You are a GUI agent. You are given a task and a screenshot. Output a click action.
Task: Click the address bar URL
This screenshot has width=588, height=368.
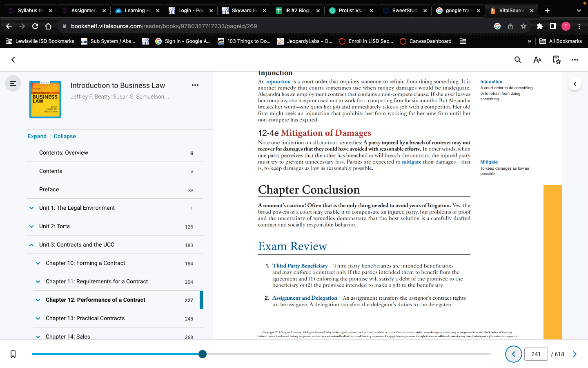tap(164, 26)
